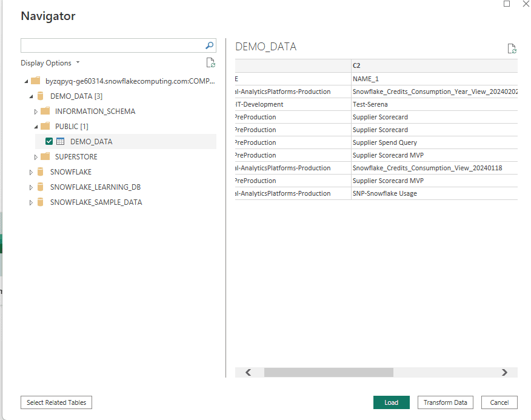The image size is (531, 420).
Task: Select the SUPERSTORE tree item
Action: (x=76, y=157)
